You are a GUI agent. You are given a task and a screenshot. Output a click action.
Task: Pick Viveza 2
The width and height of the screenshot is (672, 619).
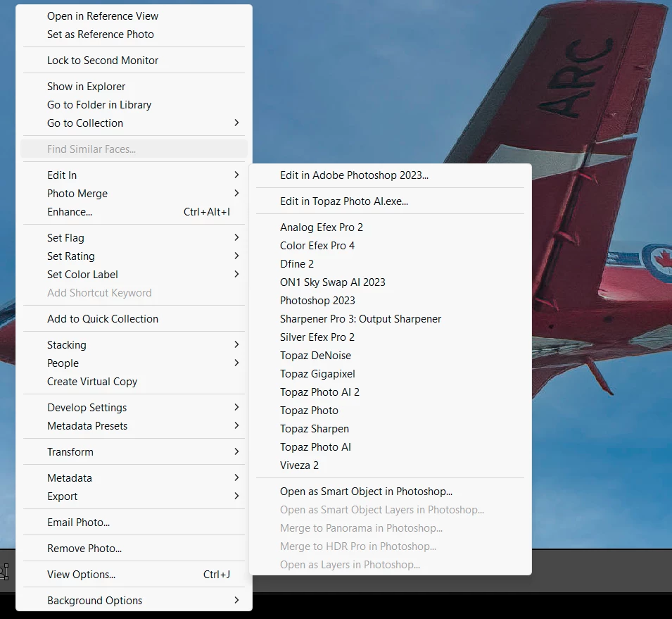point(390,465)
